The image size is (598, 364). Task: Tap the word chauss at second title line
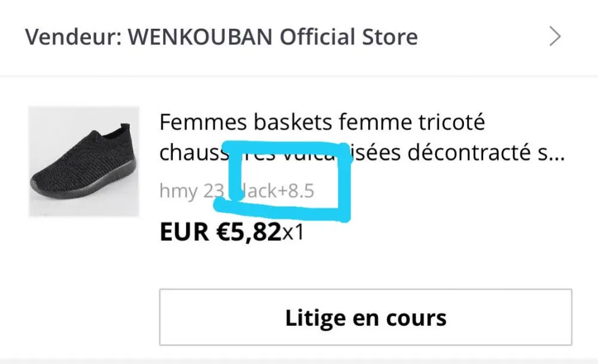click(x=194, y=153)
